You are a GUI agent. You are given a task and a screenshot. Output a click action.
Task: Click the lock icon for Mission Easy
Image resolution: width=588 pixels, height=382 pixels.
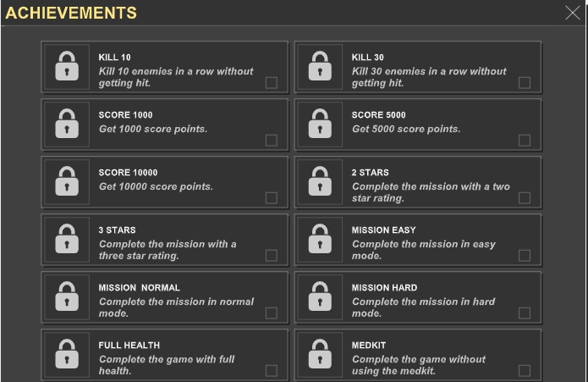tap(320, 239)
